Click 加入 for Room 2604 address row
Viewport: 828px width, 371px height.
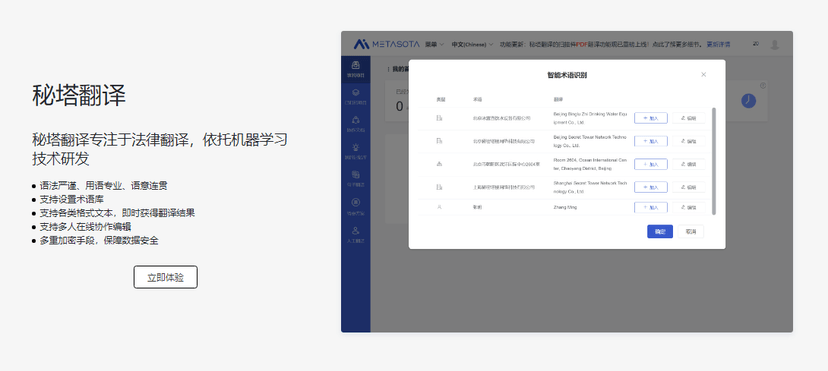(651, 164)
